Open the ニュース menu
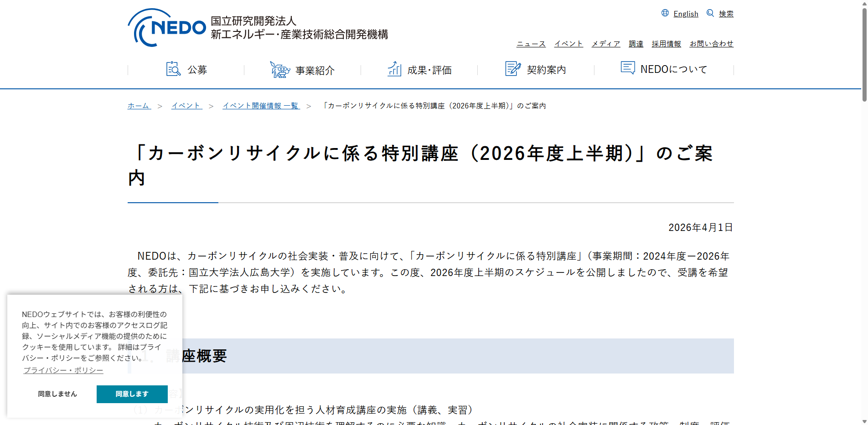Image resolution: width=868 pixels, height=425 pixels. click(x=530, y=43)
